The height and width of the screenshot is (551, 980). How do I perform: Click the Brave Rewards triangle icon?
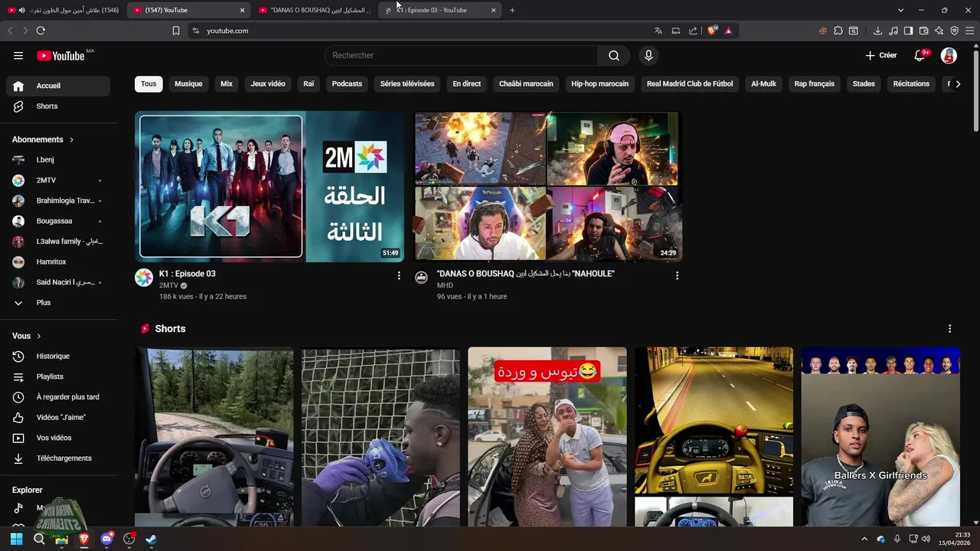pos(728,31)
